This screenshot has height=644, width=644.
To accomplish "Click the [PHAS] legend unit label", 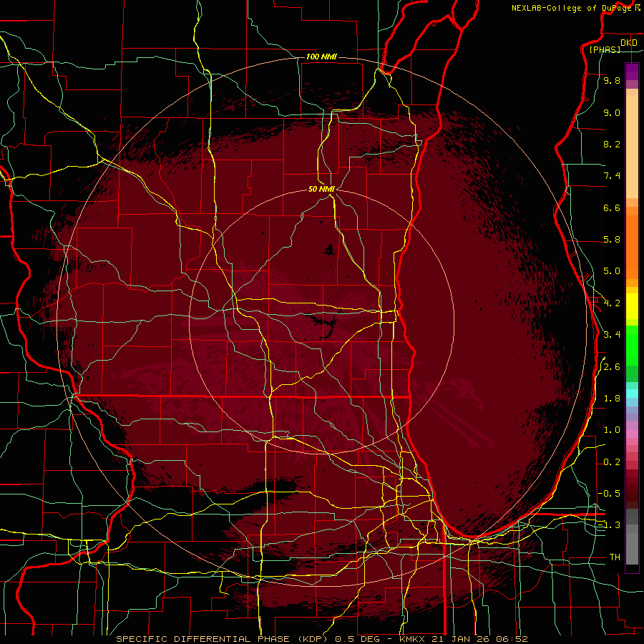I will (605, 49).
